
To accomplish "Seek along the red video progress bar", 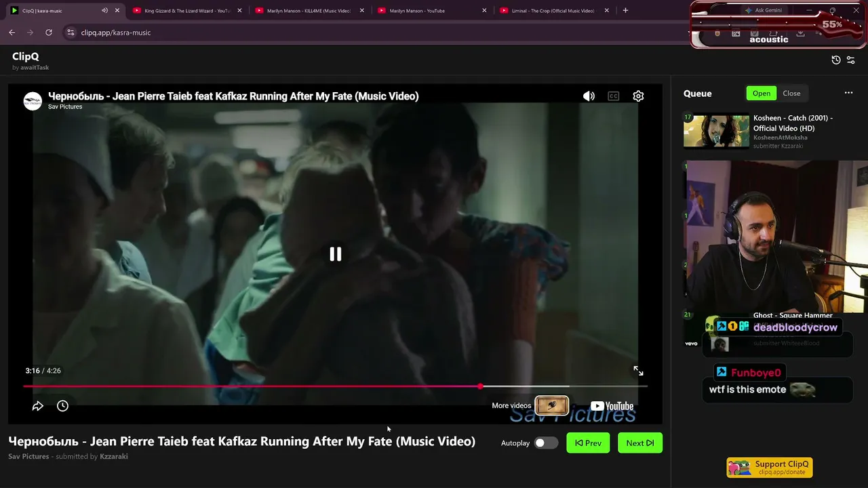I will tap(335, 386).
